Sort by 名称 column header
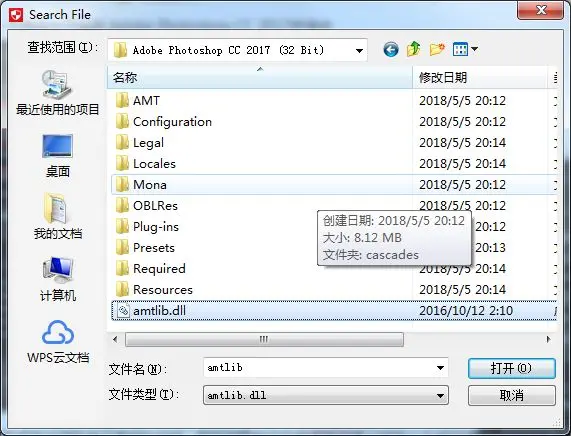 (260, 77)
